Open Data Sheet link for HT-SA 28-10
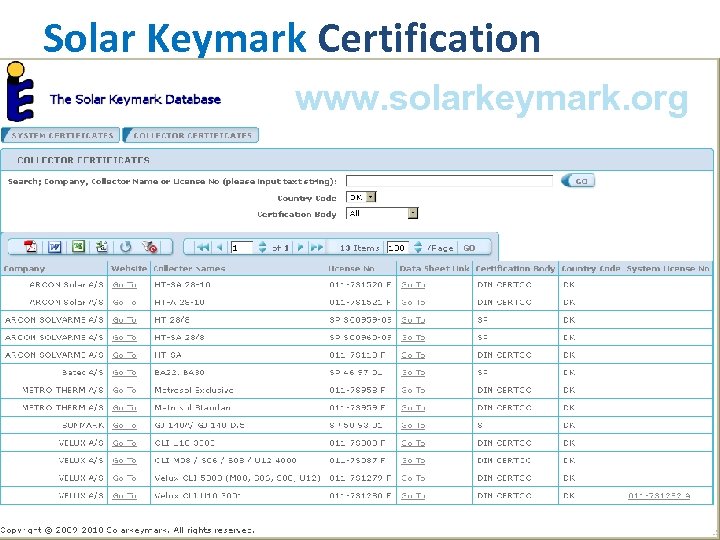720x540 pixels. (x=412, y=284)
